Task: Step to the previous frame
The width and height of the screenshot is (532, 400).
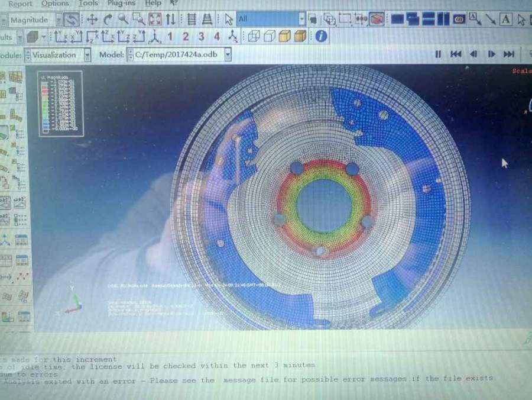Action: click(x=473, y=54)
